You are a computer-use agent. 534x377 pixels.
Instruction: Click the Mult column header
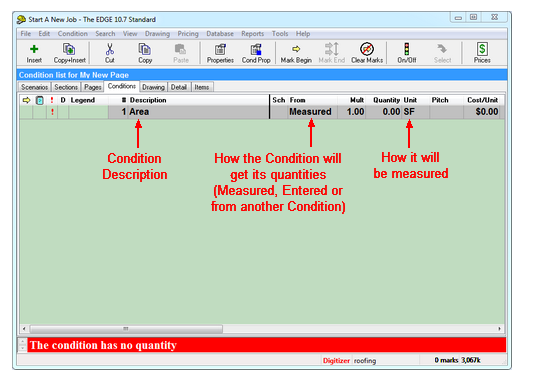[x=357, y=100]
